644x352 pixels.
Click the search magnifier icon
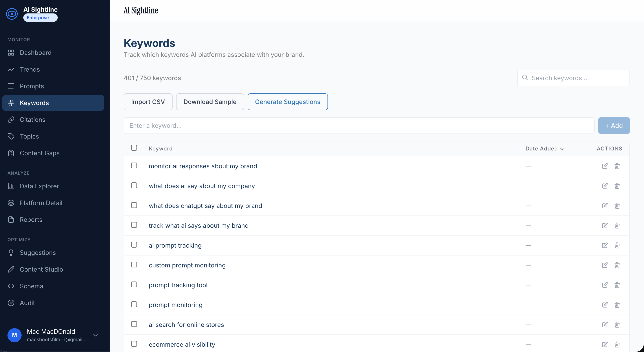pos(525,78)
